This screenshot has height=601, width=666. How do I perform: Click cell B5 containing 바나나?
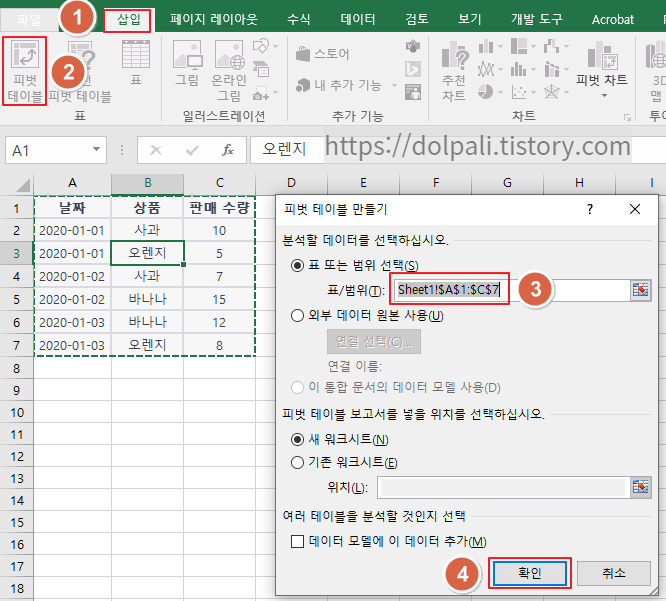(x=147, y=299)
